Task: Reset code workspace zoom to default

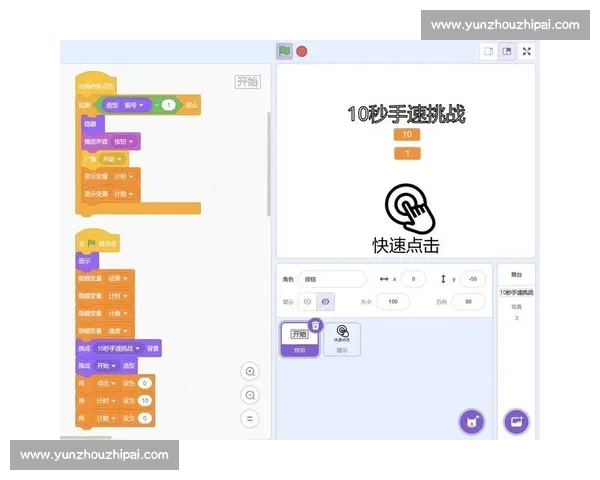Action: (x=250, y=418)
